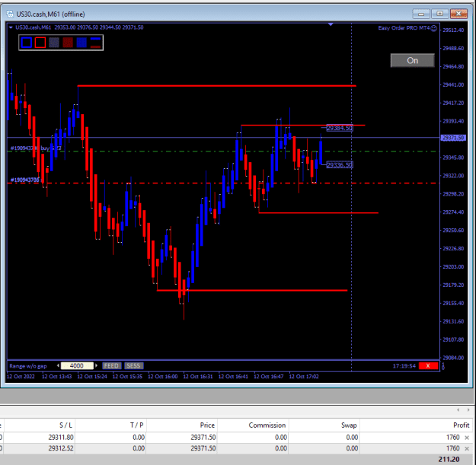The image size is (476, 465).
Task: Click the Profit column header
Action: click(461, 425)
